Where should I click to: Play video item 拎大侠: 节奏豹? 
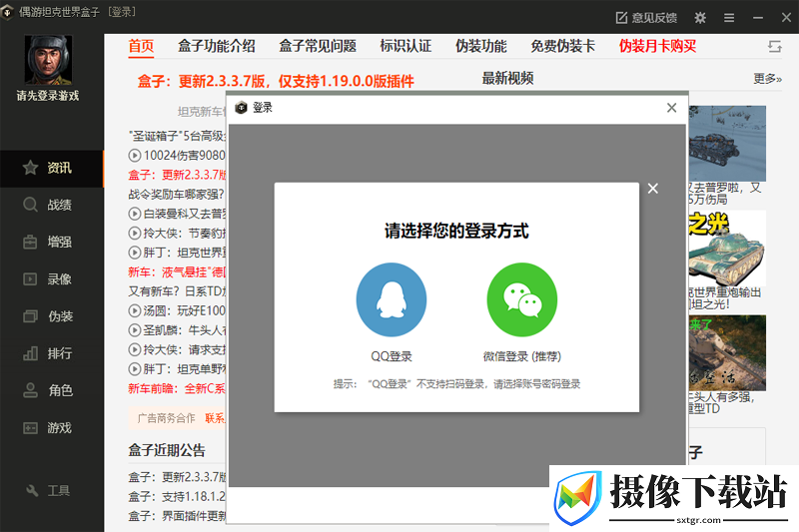[177, 234]
